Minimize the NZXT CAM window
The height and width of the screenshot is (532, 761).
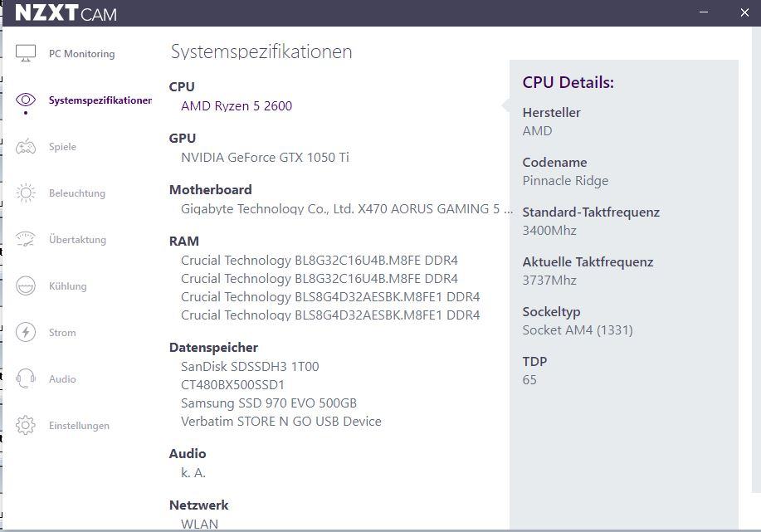tap(704, 12)
